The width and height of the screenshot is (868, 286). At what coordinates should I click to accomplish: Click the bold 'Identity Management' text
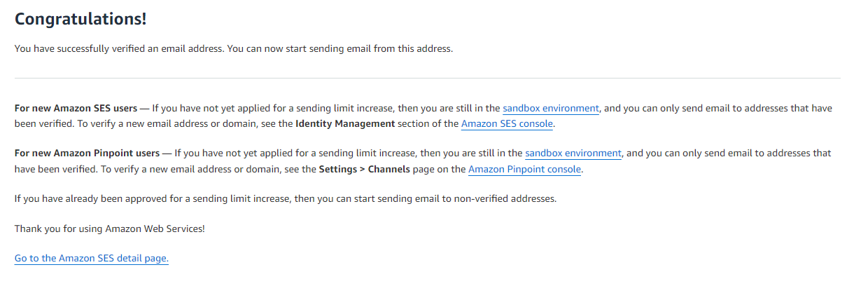[x=346, y=124]
